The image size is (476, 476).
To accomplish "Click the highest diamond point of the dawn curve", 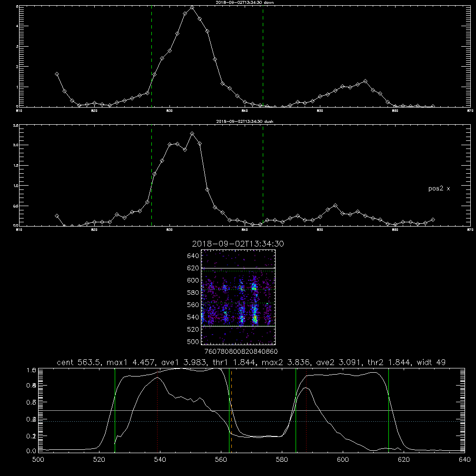I will click(x=192, y=8).
